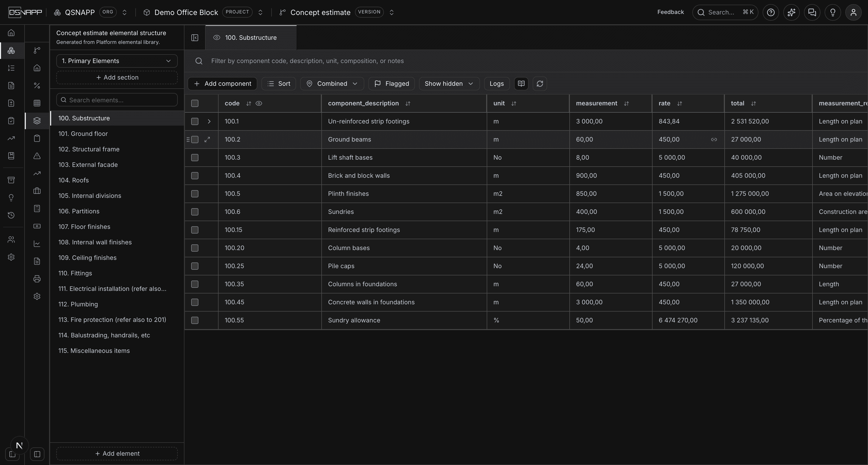Screen dimensions: 868x465
Task: Select 102. Structural frame element
Action: (x=117, y=149)
